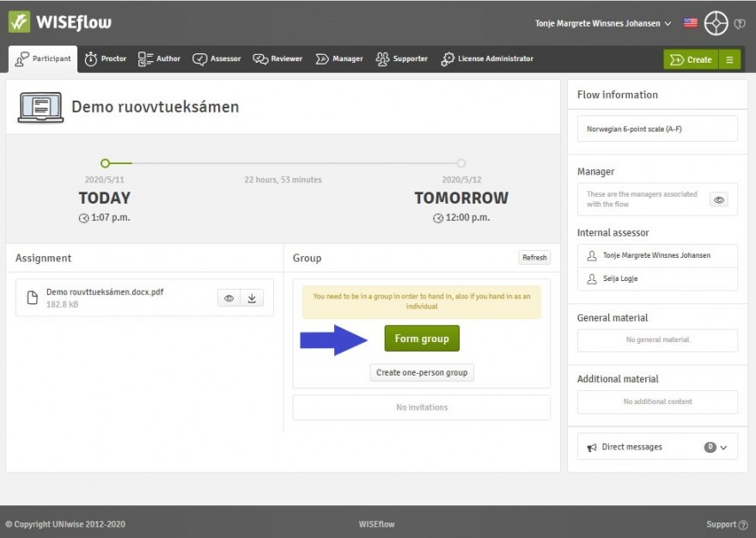Open the user name account dropdown
This screenshot has height=538, width=756.
(x=603, y=23)
